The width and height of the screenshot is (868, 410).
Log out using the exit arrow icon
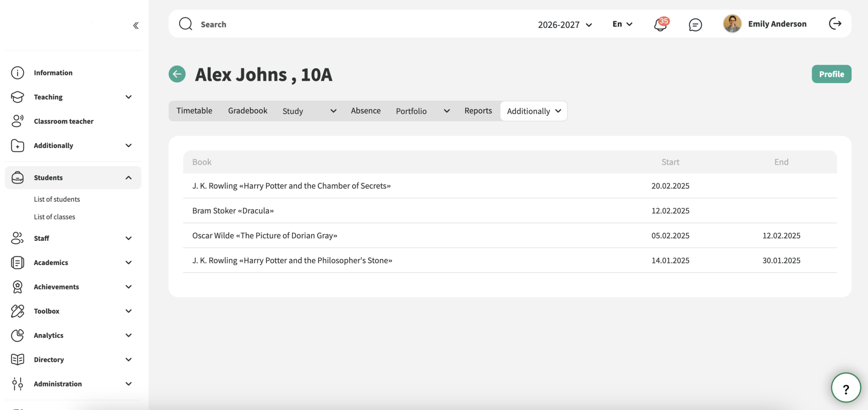[x=835, y=24]
